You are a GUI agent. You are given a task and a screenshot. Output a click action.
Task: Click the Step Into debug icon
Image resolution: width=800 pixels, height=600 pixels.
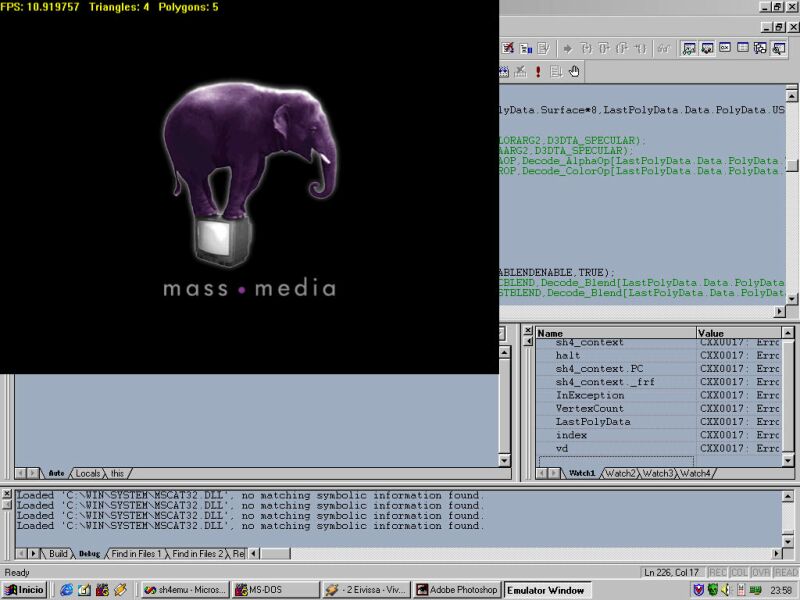tap(587, 48)
